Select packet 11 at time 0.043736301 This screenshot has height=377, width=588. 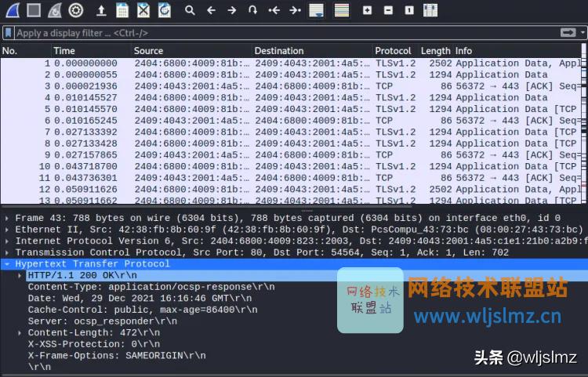tap(291, 178)
